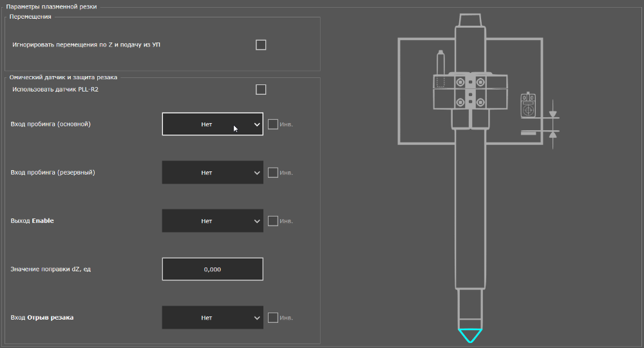Click the 'Перемещения' group heading

(30, 17)
